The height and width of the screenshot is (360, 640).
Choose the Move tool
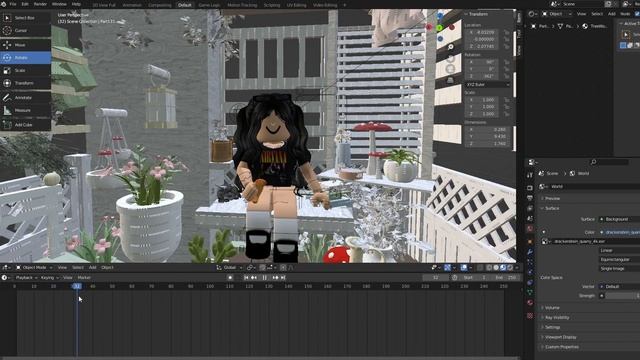coord(25,45)
